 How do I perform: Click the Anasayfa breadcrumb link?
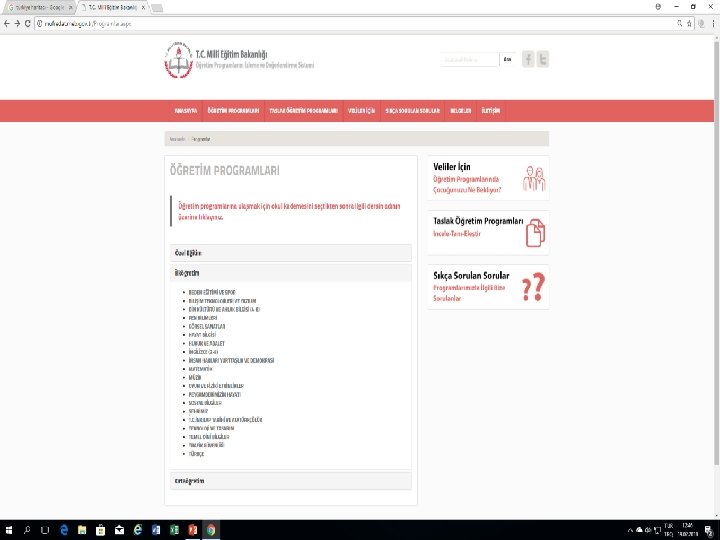tap(177, 139)
